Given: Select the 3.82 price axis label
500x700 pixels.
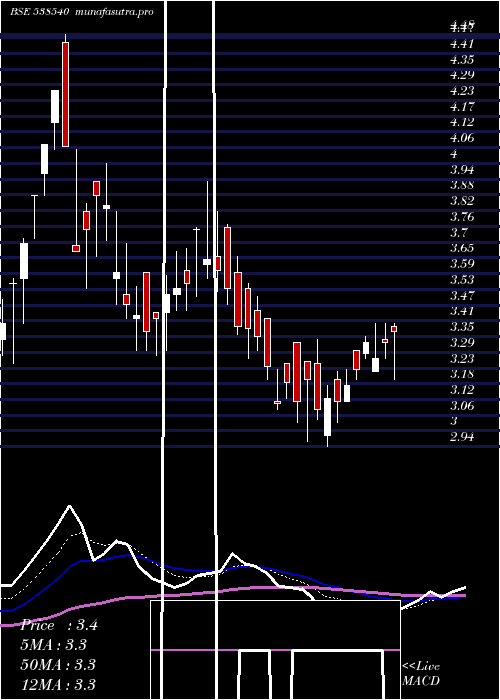Looking at the screenshot, I should [x=462, y=201].
